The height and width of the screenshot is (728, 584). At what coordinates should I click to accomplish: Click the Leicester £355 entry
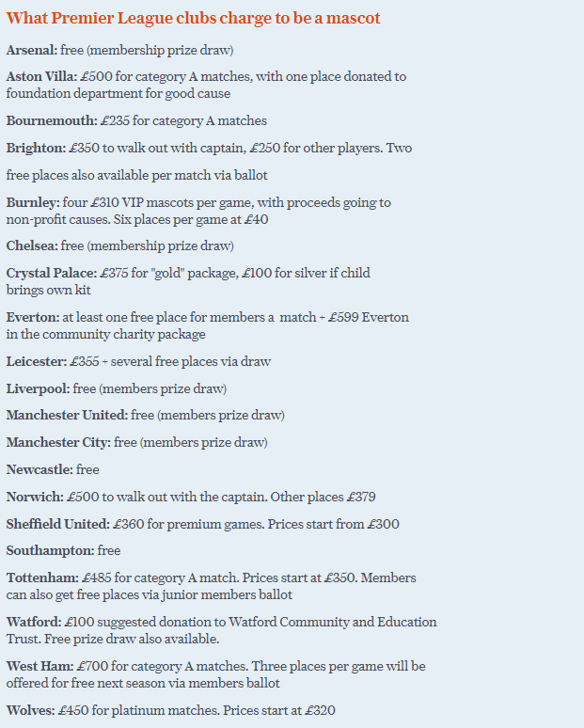click(x=138, y=362)
